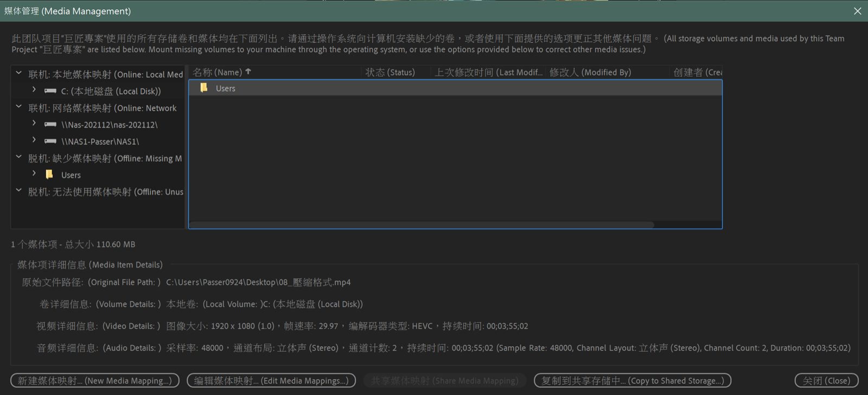Sort by the Last Modified column header
Screen dimensions: 868x395
tap(488, 72)
